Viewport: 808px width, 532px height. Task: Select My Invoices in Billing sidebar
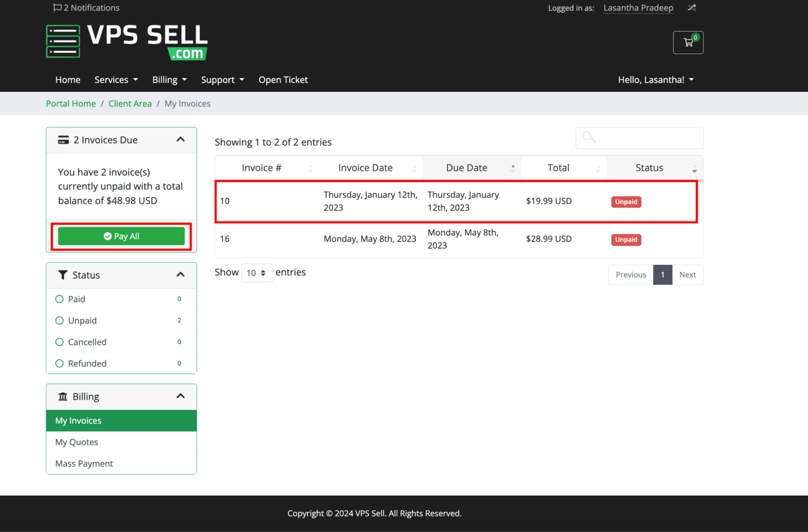click(x=121, y=420)
